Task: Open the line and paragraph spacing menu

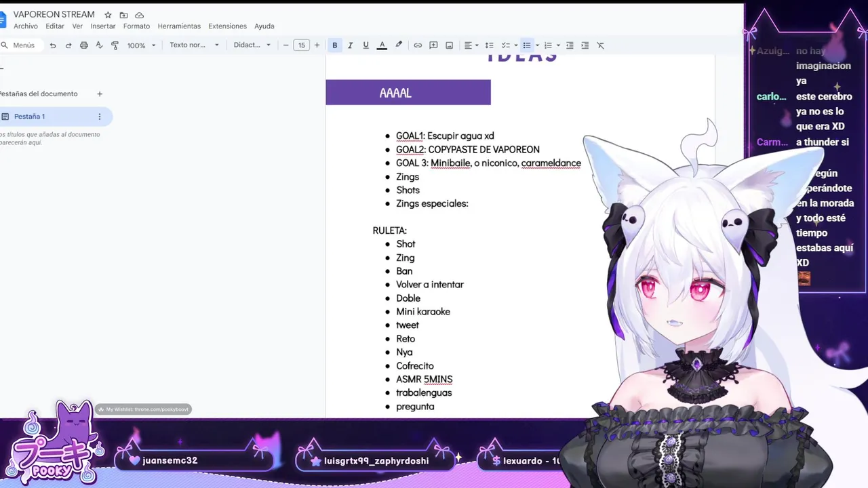Action: point(489,45)
